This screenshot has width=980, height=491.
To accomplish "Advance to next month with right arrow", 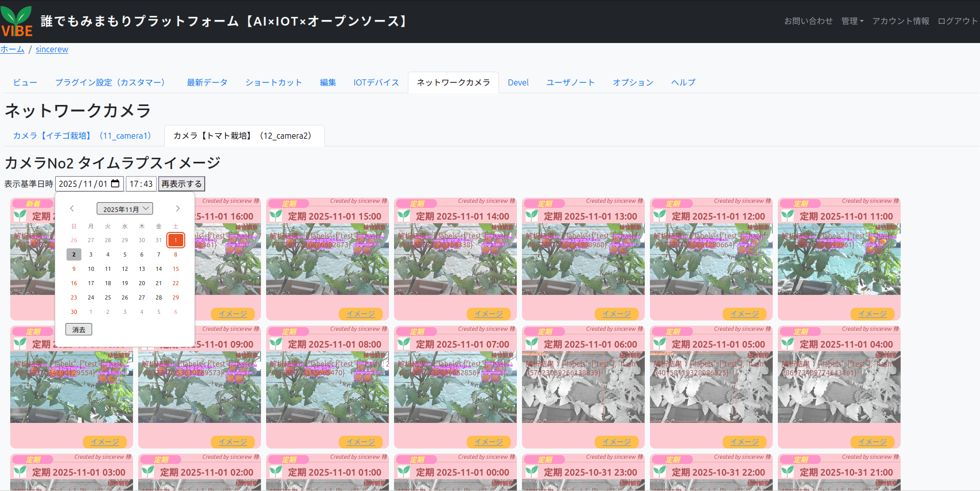I will coord(178,208).
